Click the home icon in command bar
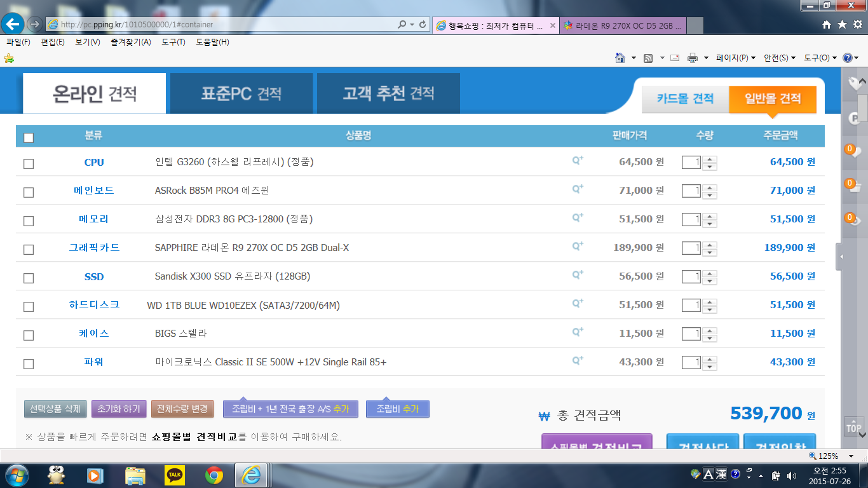Screen dimensions: 868x488 [620, 58]
